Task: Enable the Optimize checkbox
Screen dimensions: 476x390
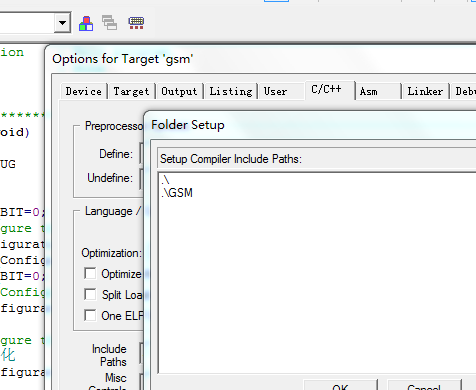Action: pos(90,273)
